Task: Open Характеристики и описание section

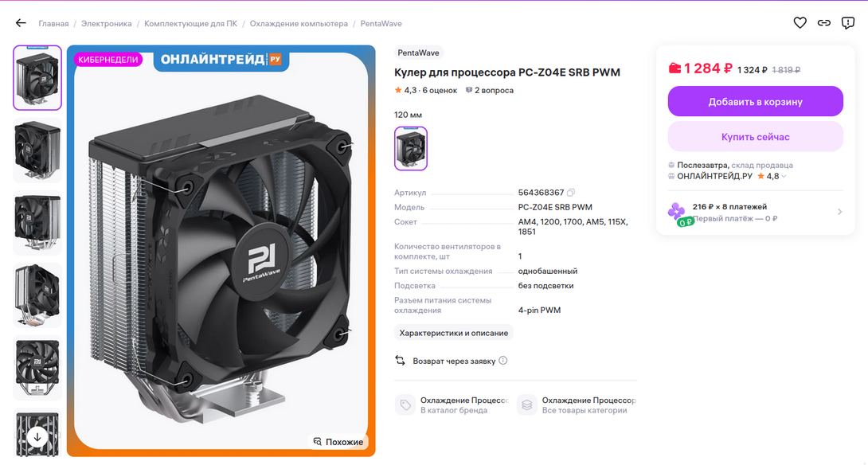Action: pos(453,333)
